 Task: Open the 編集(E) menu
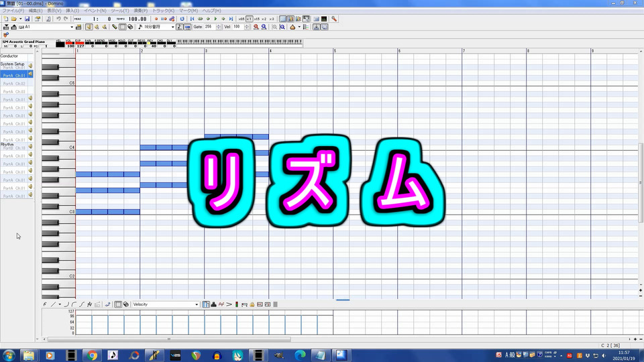[x=36, y=11]
